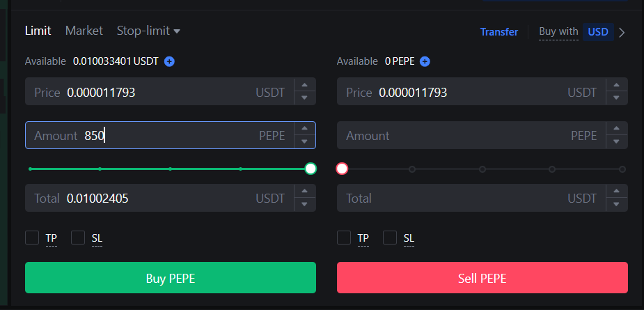Click the Transfer link
The height and width of the screenshot is (310, 644).
498,32
